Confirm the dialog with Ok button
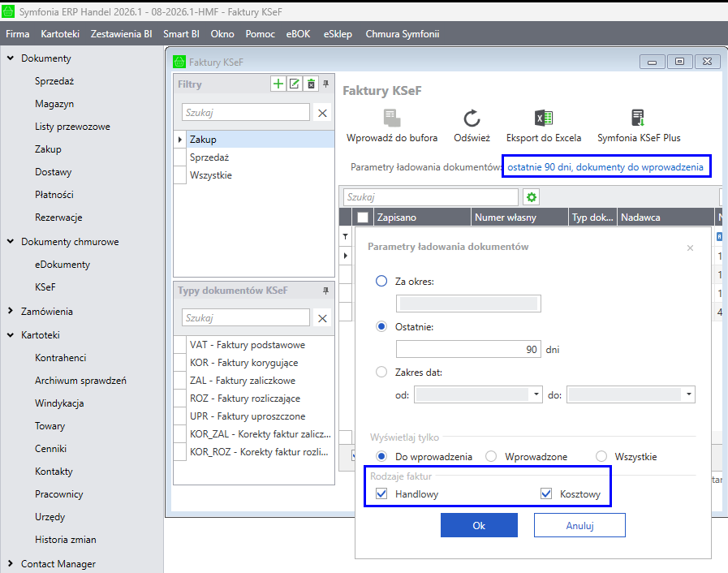 coord(479,525)
